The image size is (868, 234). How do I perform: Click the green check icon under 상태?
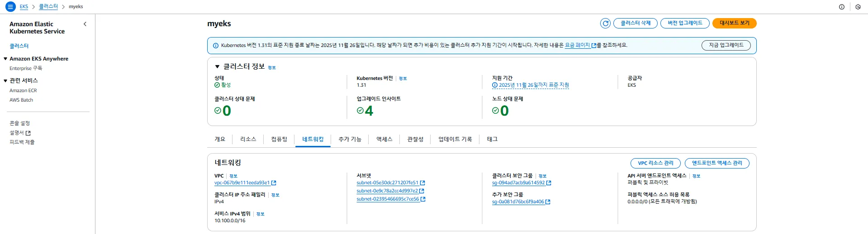(217, 85)
